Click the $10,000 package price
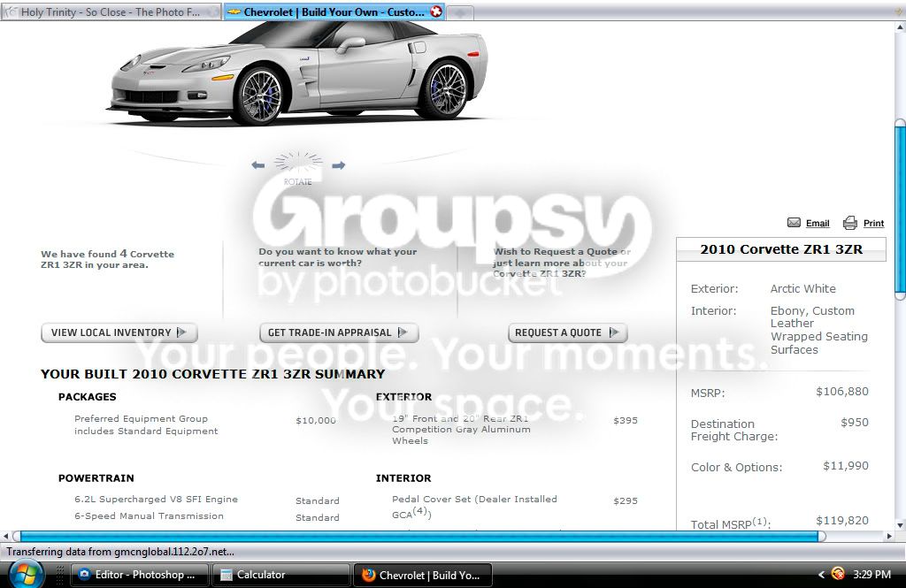 point(316,421)
